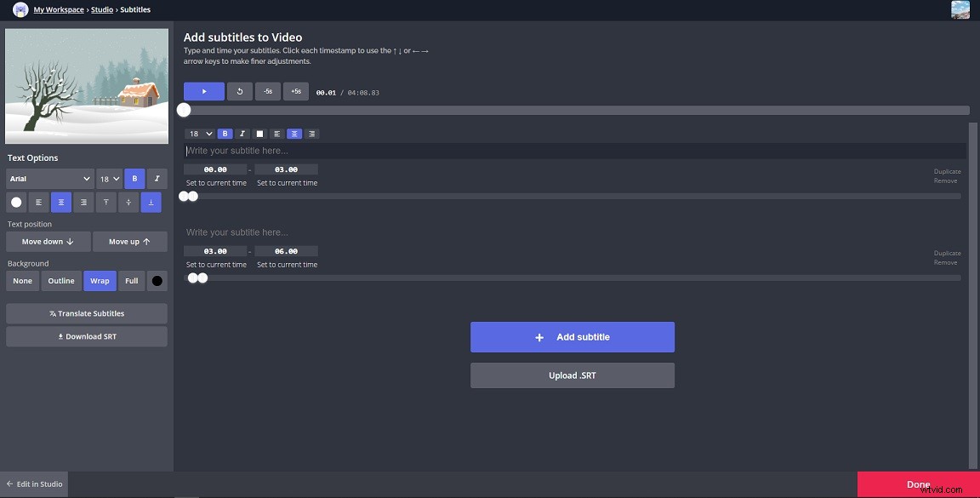The height and width of the screenshot is (498, 980).
Task: Select right text alignment
Action: pos(83,202)
